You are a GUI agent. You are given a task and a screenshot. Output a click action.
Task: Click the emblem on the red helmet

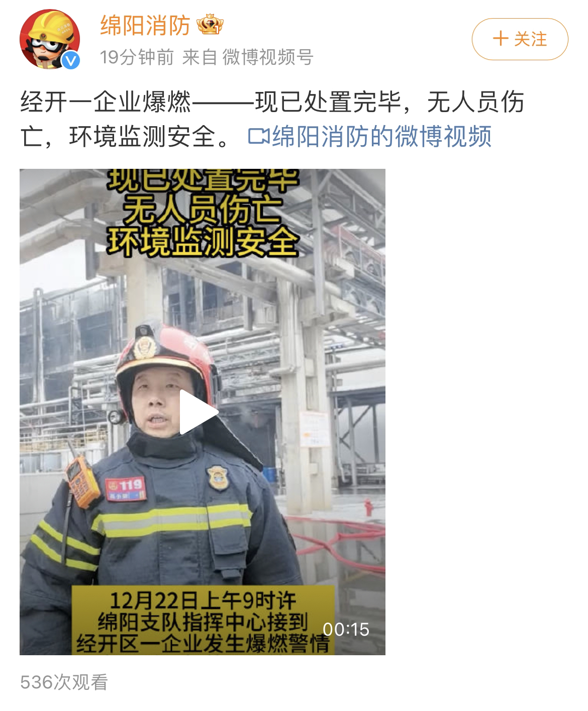coord(144,346)
